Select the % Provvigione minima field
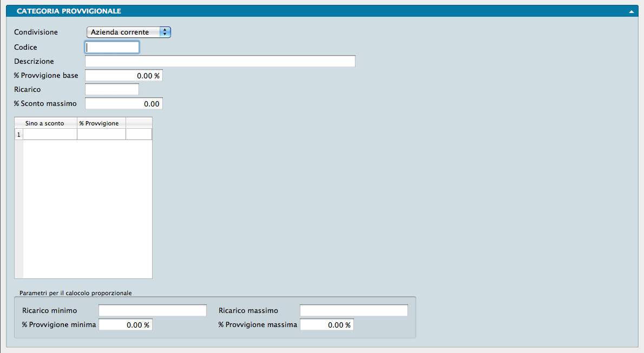 (x=125, y=325)
